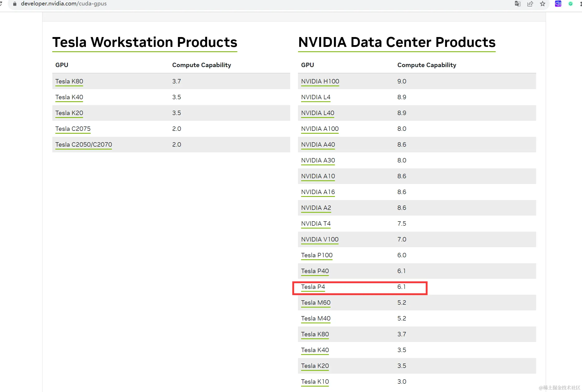Open the NVIDIA A30 link

(x=318, y=160)
